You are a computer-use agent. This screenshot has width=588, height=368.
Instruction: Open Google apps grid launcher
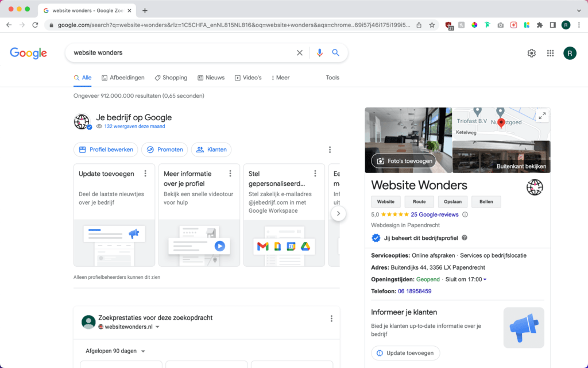point(550,52)
